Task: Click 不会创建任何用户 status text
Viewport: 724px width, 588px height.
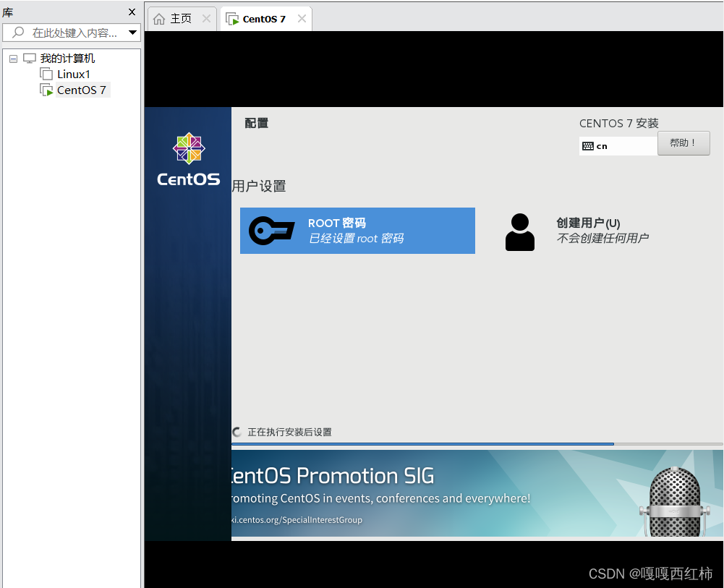Action: pos(602,238)
